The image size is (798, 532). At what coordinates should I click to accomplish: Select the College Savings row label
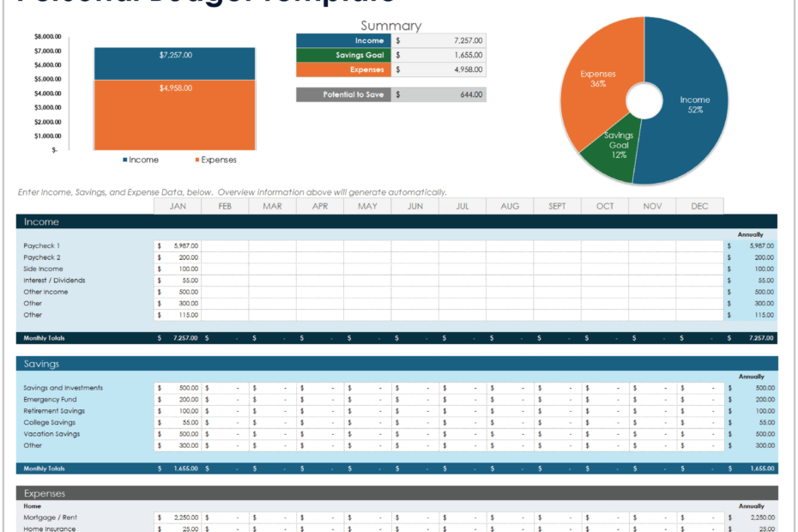click(x=50, y=422)
